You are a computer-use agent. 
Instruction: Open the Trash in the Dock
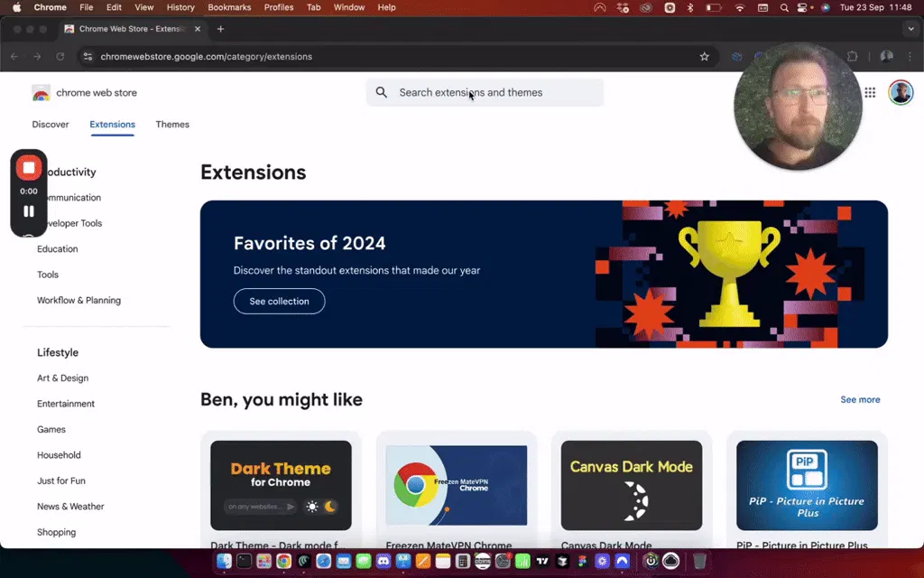(x=699, y=561)
